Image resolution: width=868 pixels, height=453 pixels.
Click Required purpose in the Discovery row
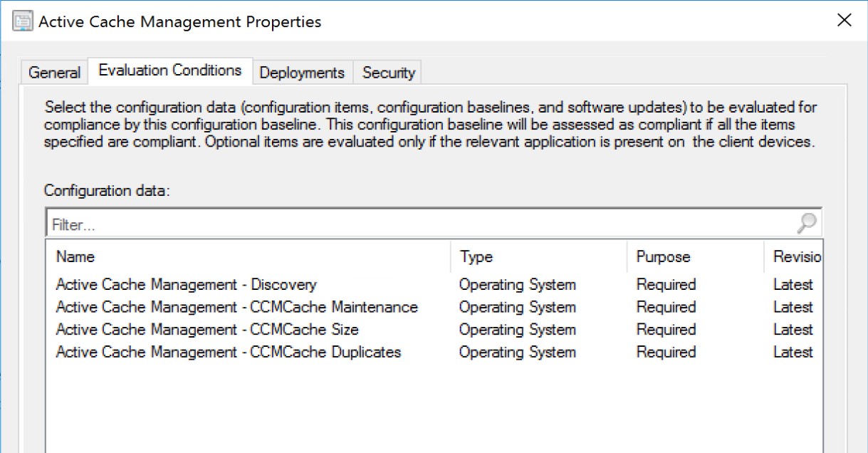(x=666, y=285)
